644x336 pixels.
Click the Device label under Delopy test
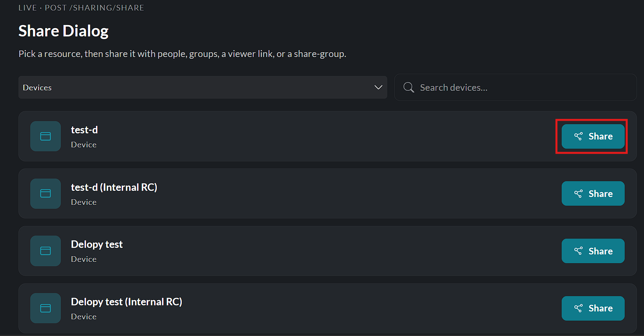(x=84, y=259)
